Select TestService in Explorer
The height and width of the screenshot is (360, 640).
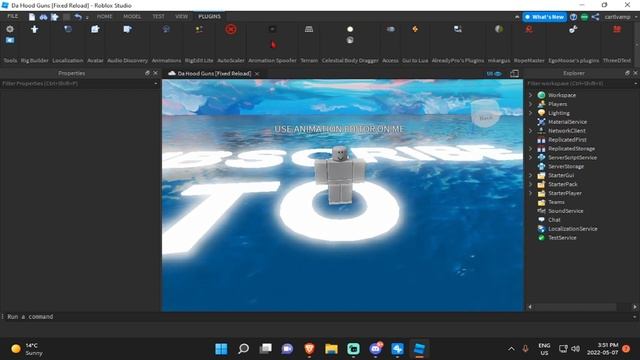point(562,238)
